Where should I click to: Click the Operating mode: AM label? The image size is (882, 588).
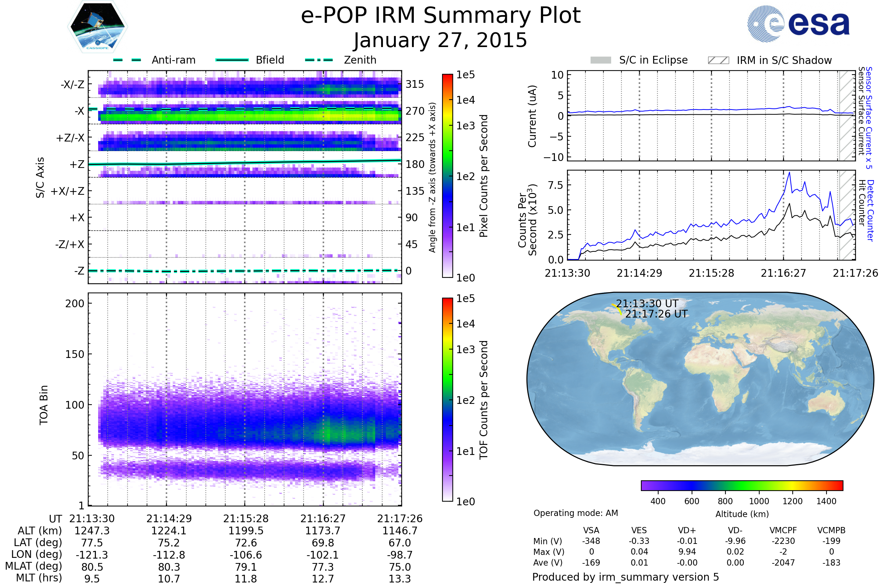[576, 513]
